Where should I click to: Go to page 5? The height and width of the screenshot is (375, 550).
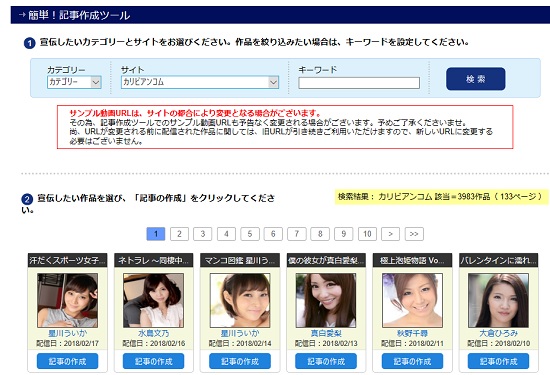(x=250, y=234)
